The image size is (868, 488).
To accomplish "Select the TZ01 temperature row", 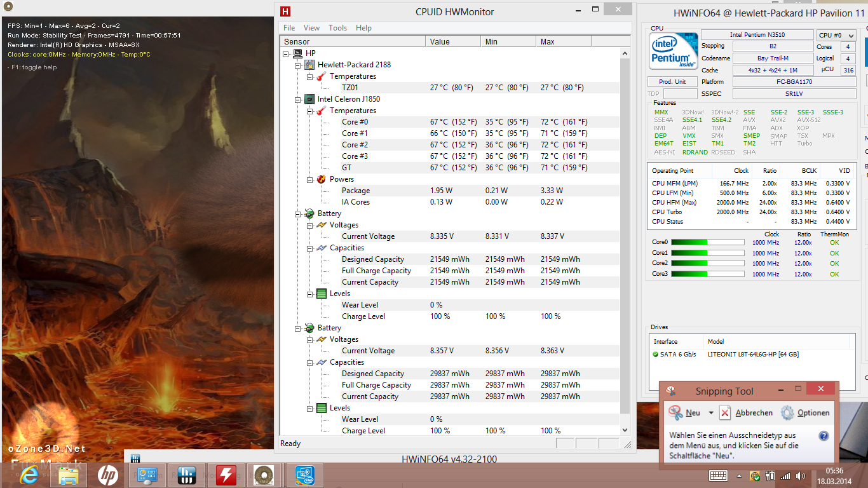I will 450,88.
